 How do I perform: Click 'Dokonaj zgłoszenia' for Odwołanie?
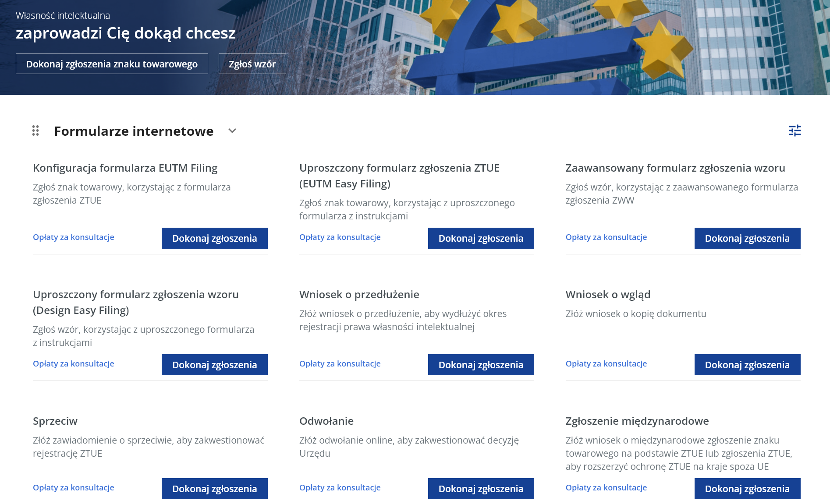pyautogui.click(x=481, y=489)
